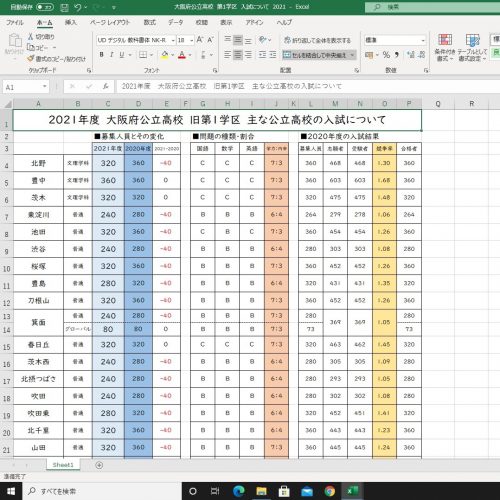Click the Paste clipboard icon

pos(15,42)
